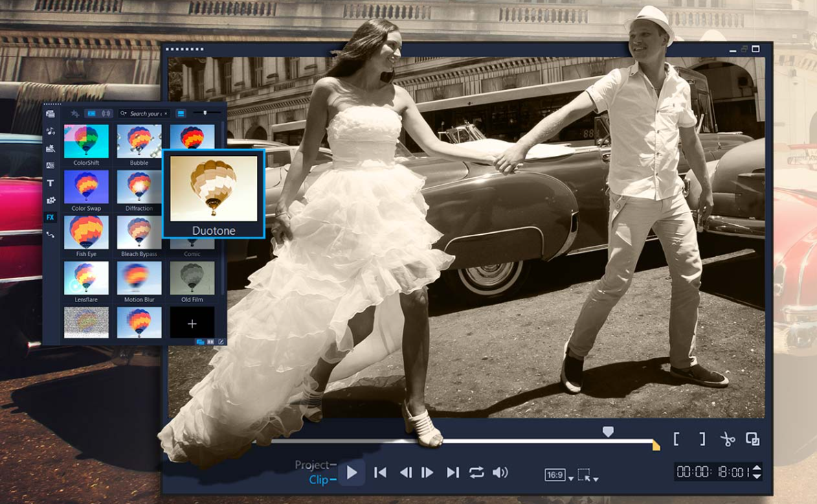Open the resize/crop mode dropdown arrow
The image size is (817, 504).
click(595, 479)
